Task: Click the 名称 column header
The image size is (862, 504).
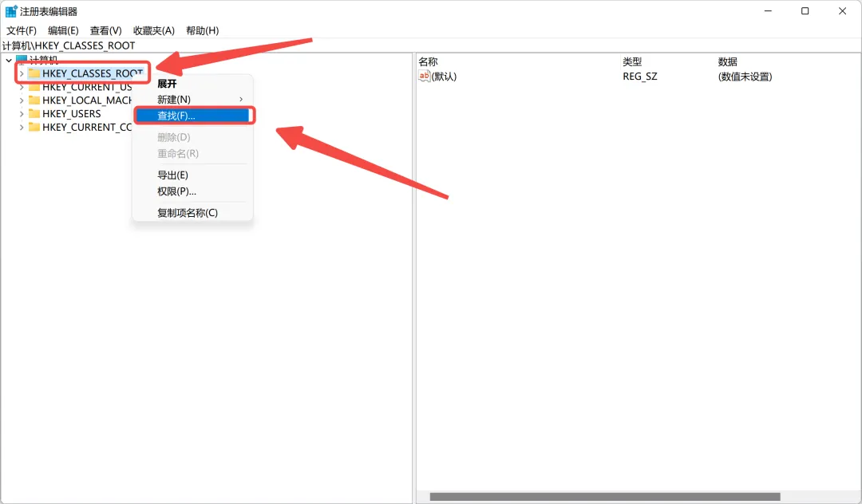Action: (429, 62)
